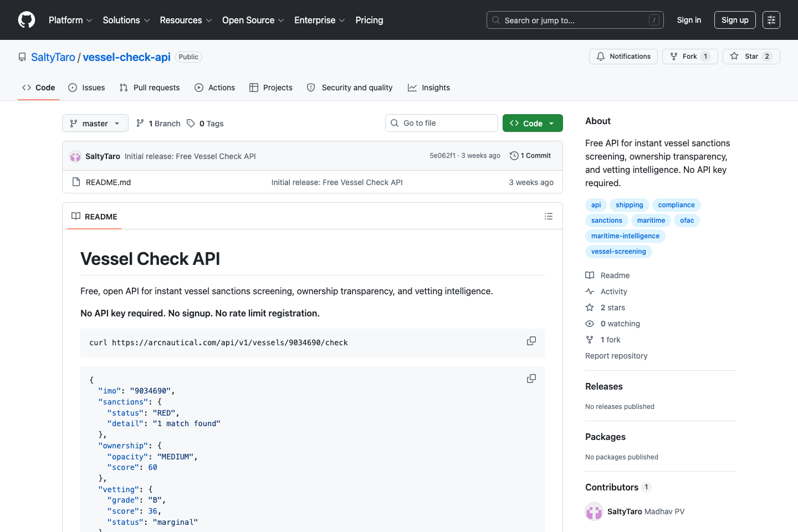Open the appearance settings icon in header
This screenshot has height=532, width=798.
tap(771, 20)
